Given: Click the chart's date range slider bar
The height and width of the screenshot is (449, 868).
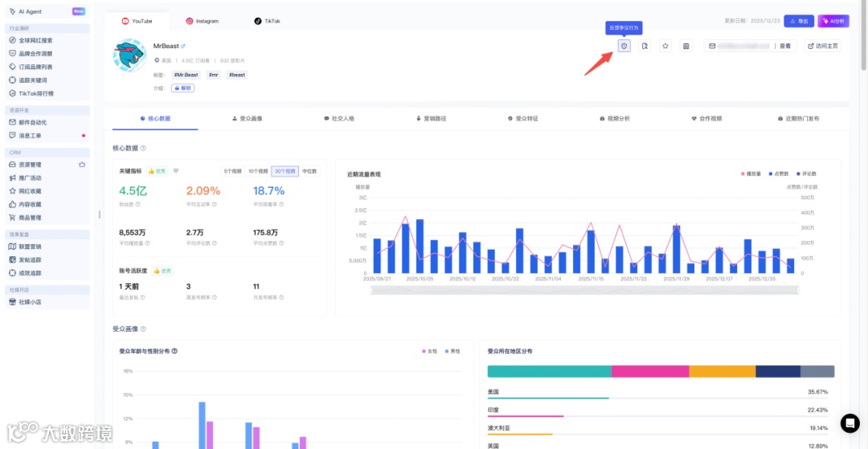Looking at the screenshot, I should pyautogui.click(x=584, y=290).
